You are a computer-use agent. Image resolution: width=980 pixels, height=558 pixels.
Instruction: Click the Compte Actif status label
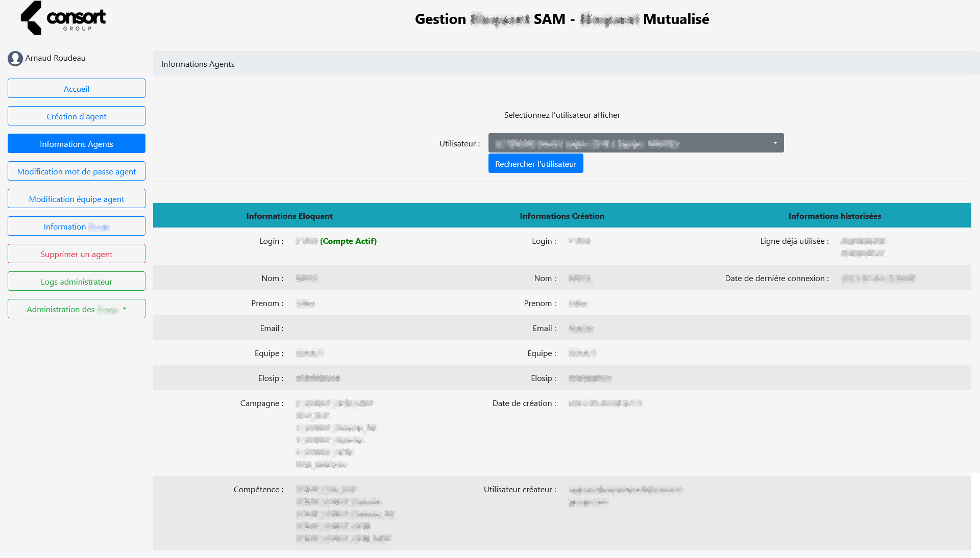(348, 241)
